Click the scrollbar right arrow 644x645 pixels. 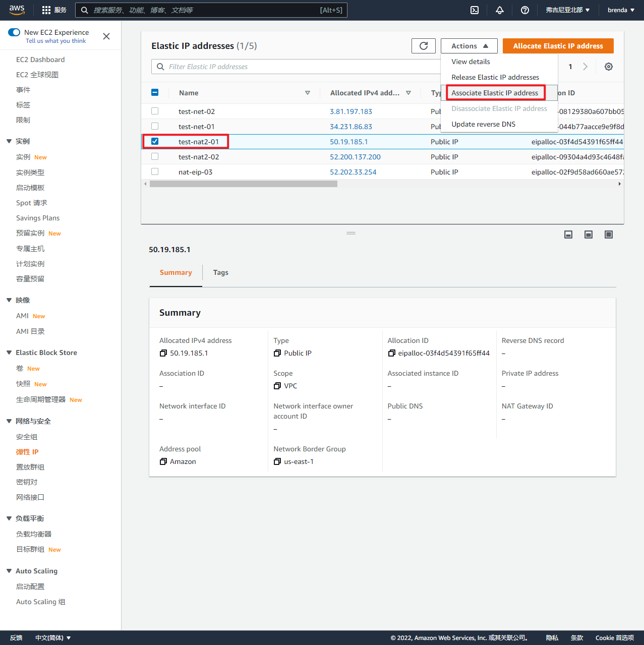[620, 184]
